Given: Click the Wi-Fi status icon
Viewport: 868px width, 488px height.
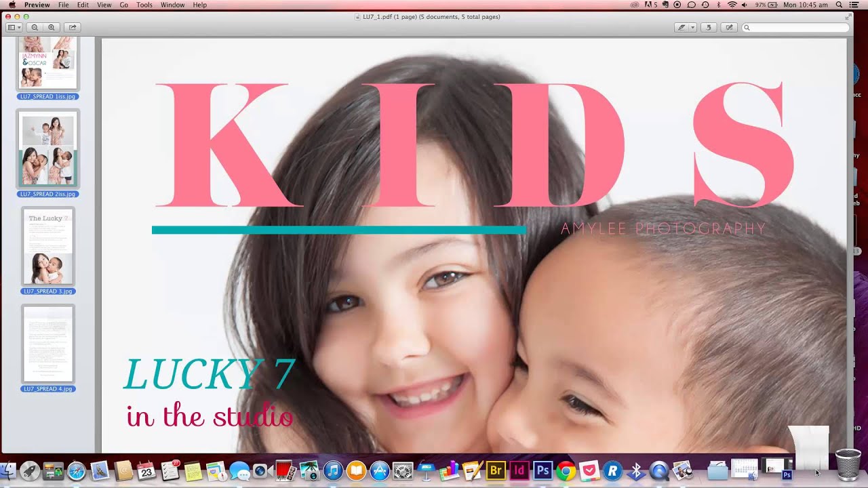Looking at the screenshot, I should click(x=732, y=5).
